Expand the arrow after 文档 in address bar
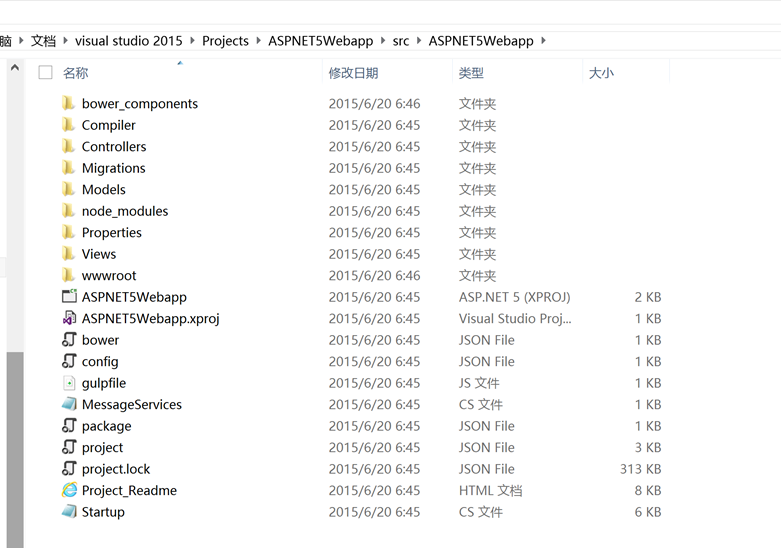This screenshot has width=781, height=548. (x=65, y=40)
